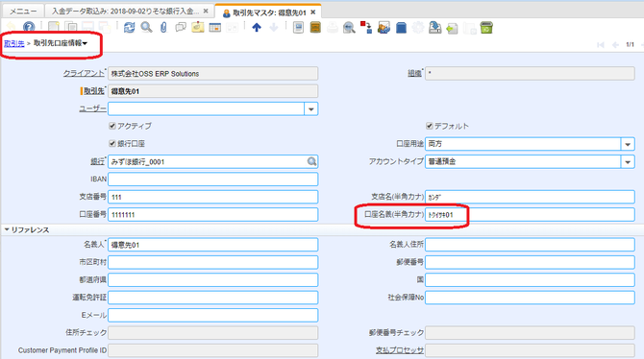Screen dimensions: 644x359
Task: Click the ユーザー combo box text field
Action: tap(207, 108)
